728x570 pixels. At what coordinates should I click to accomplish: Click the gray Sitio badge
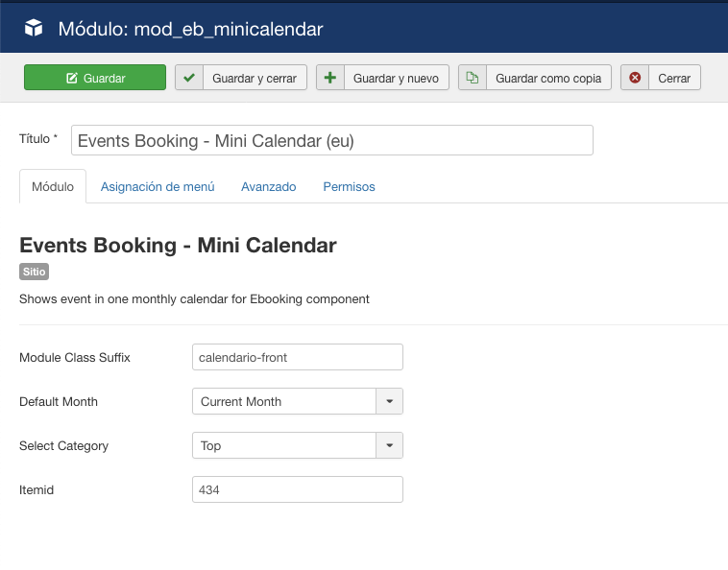coord(34,272)
